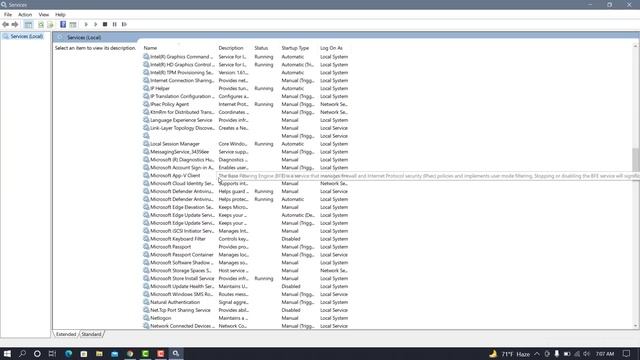Open the green C app on the taskbar
The height and width of the screenshot is (360, 640).
click(145, 353)
